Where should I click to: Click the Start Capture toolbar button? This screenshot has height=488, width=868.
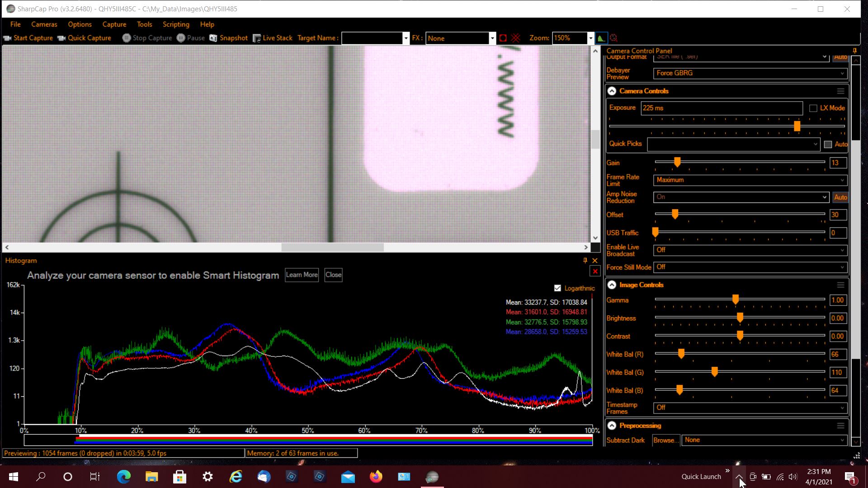click(x=28, y=38)
